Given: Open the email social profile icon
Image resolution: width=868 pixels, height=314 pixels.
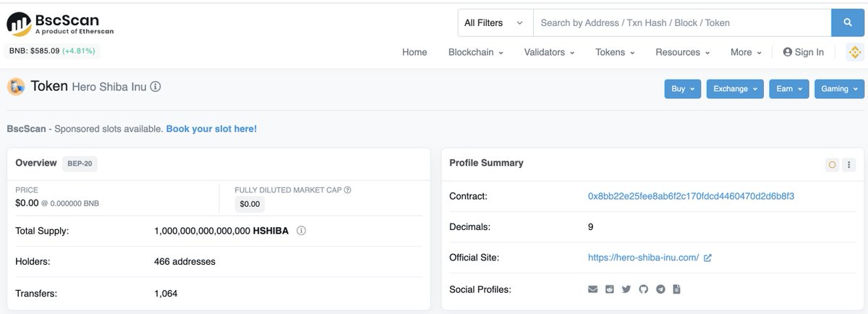Looking at the screenshot, I should (593, 289).
